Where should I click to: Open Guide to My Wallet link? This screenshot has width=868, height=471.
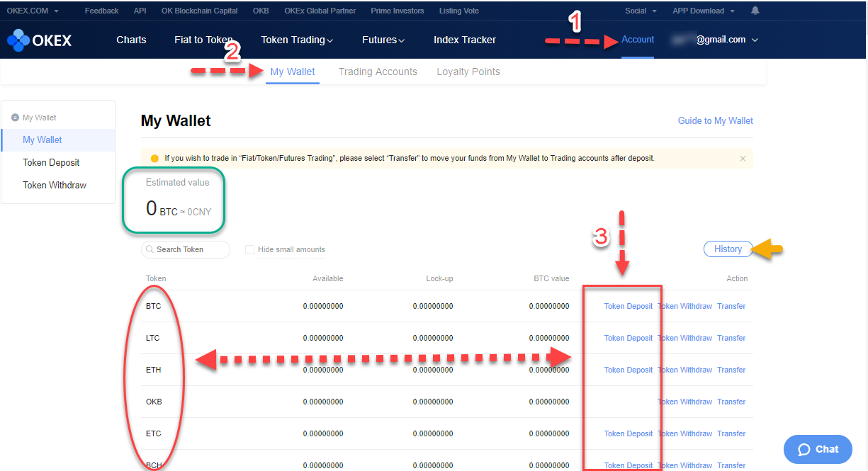716,120
